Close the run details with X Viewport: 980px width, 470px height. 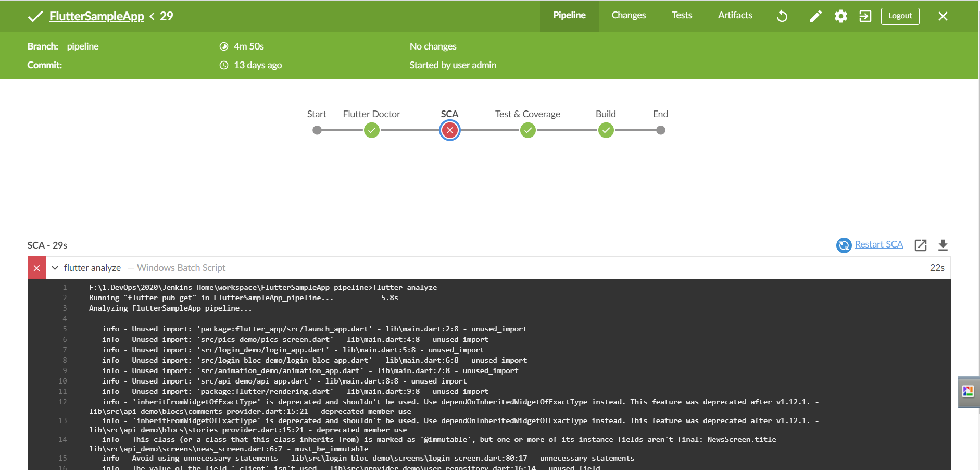tap(943, 16)
